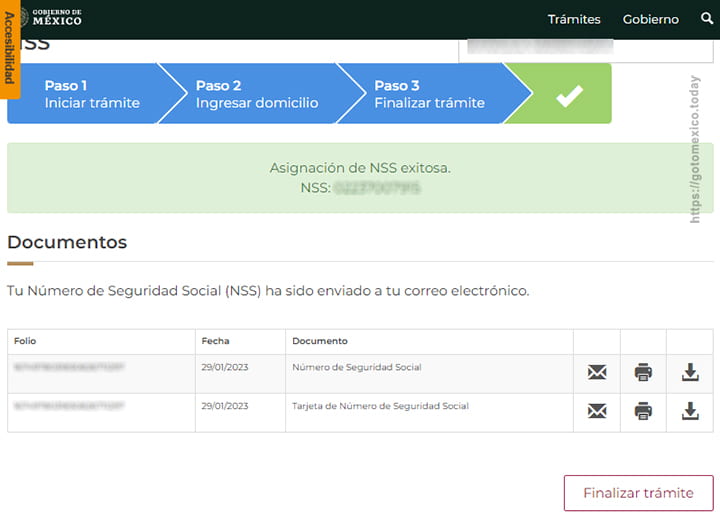Image resolution: width=720 pixels, height=513 pixels.
Task: Click the blurred NSS number value
Action: click(377, 188)
